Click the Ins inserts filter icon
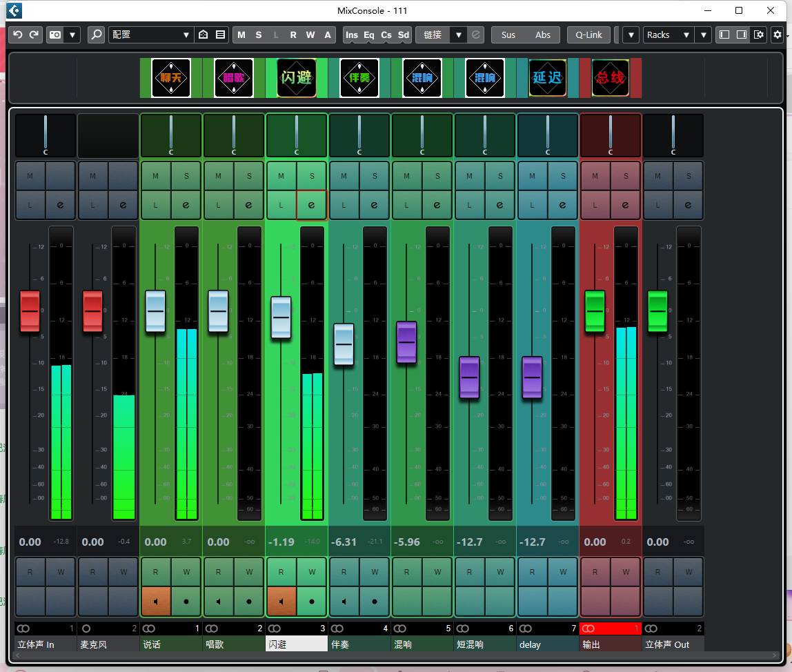This screenshot has height=672, width=792. (x=351, y=34)
